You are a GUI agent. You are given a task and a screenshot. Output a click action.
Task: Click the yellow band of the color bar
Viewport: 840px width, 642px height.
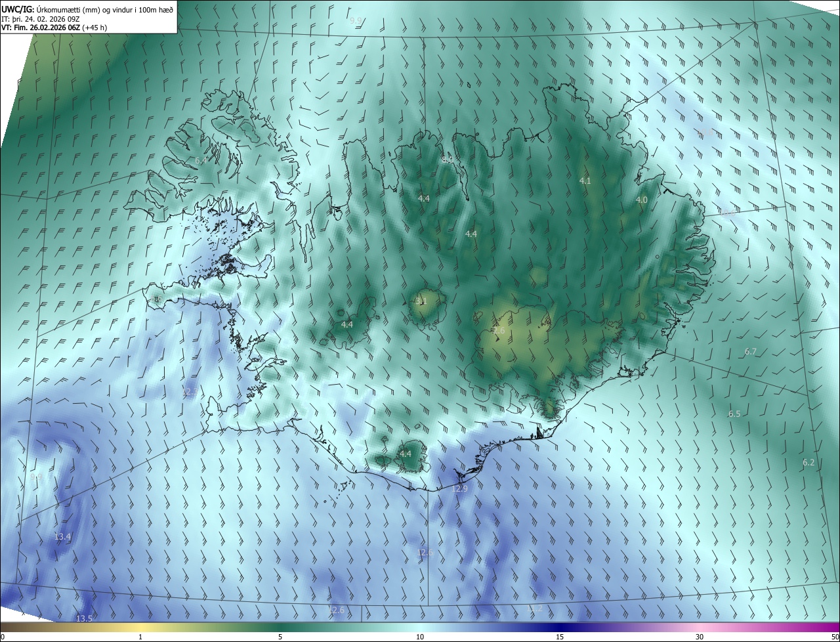point(140,628)
